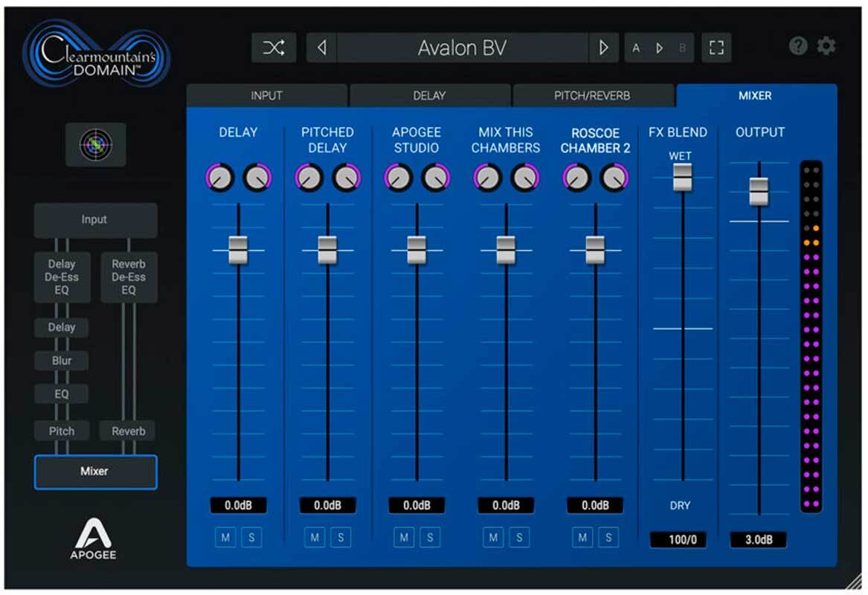Switch to the Pitch/Reverb tab
The width and height of the screenshot is (868, 595).
tap(592, 96)
